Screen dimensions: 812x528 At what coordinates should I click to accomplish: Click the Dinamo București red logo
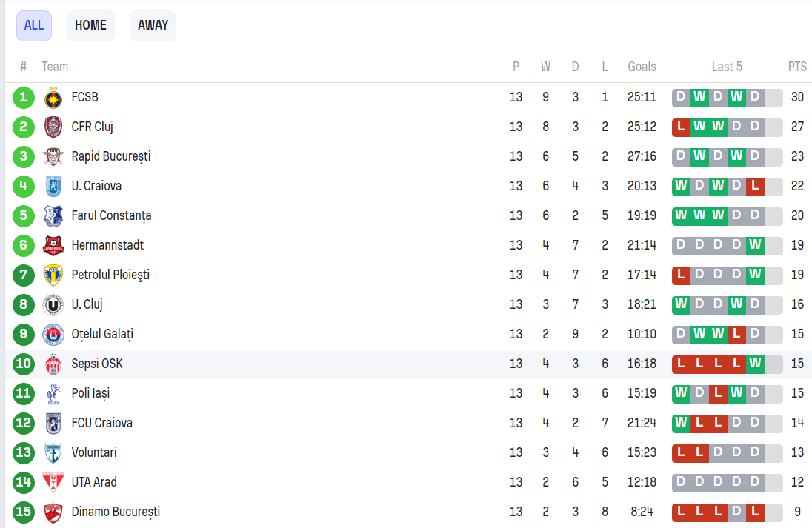pos(53,512)
